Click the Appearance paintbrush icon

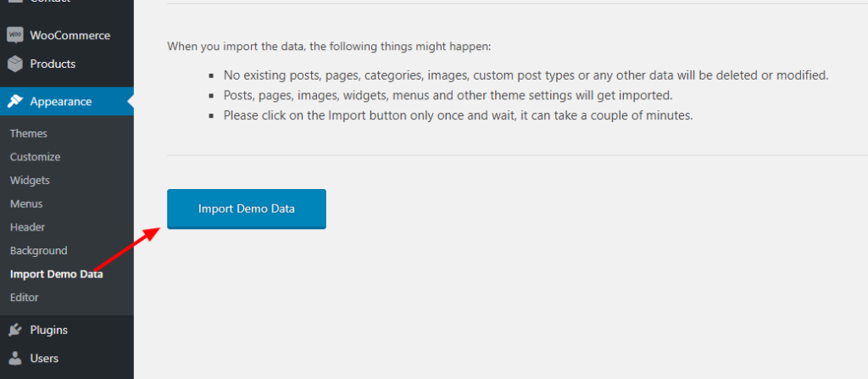15,102
